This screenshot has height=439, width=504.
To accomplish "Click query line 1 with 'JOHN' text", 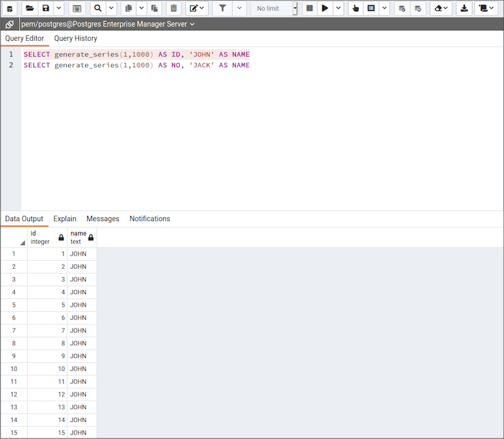I will point(137,54).
